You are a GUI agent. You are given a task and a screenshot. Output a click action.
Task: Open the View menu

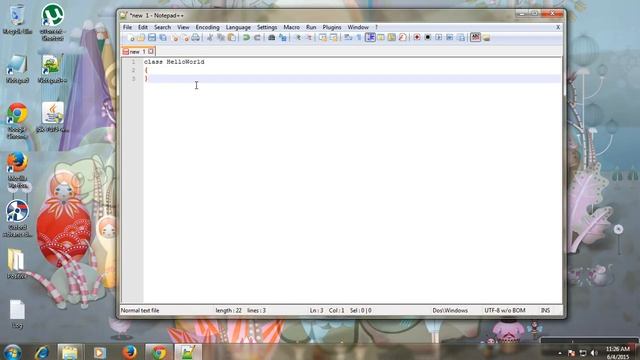pyautogui.click(x=183, y=27)
